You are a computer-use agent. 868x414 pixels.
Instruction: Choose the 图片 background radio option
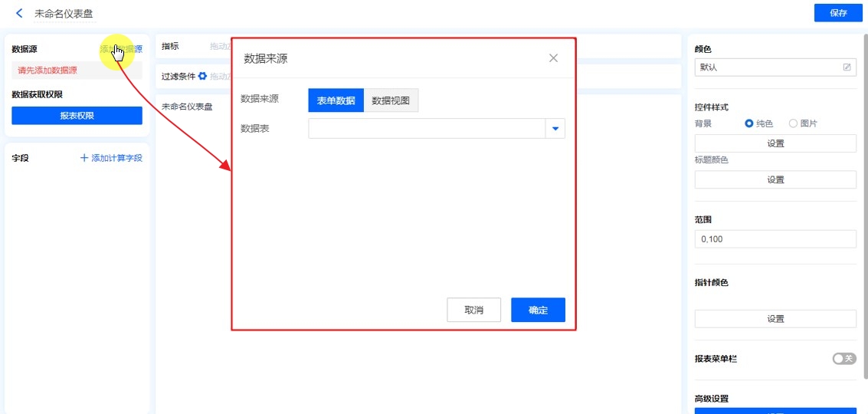point(793,123)
